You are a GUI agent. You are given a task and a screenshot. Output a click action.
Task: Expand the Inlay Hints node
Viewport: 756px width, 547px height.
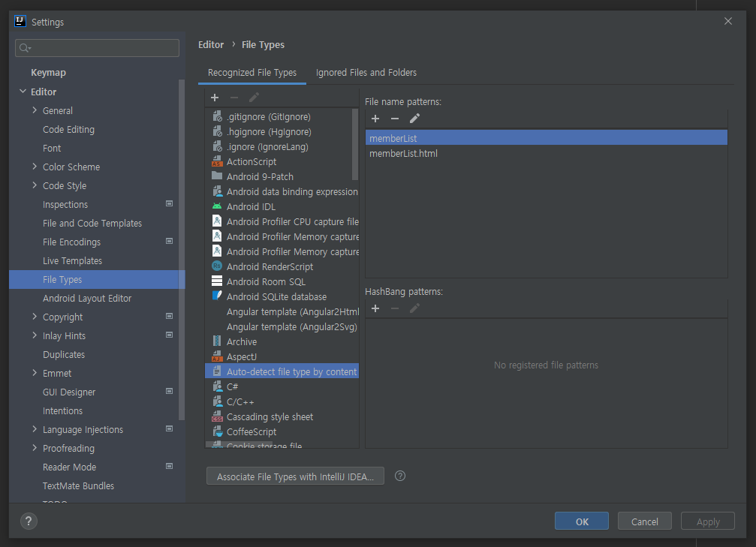click(35, 335)
